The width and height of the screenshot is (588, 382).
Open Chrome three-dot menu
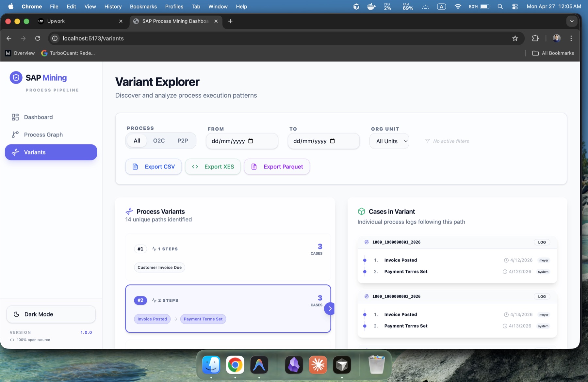coord(571,38)
